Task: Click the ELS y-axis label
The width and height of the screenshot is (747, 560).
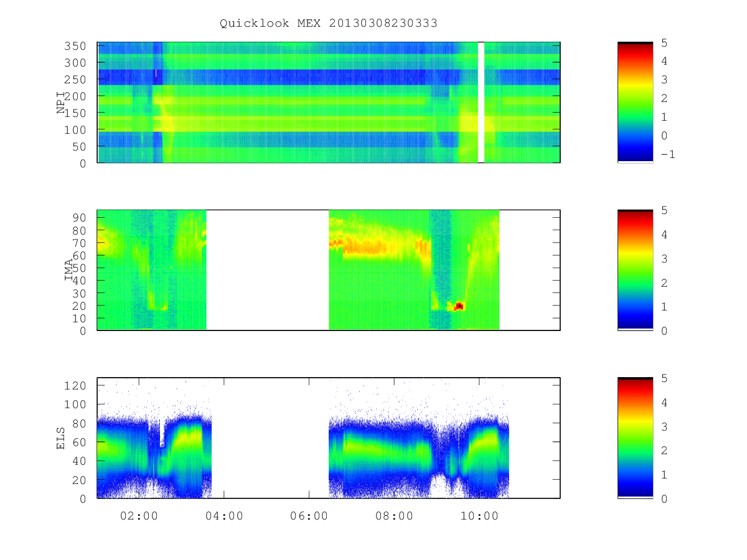Action: (x=61, y=438)
